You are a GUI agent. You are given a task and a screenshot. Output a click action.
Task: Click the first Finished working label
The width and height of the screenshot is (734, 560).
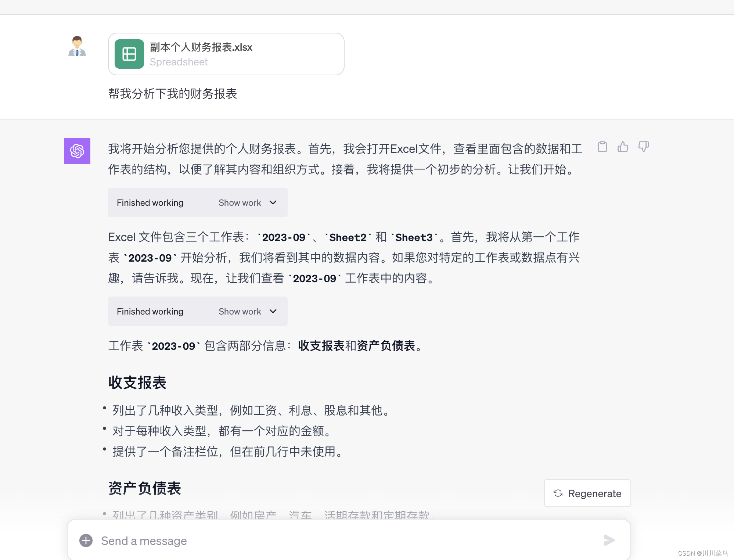(150, 202)
